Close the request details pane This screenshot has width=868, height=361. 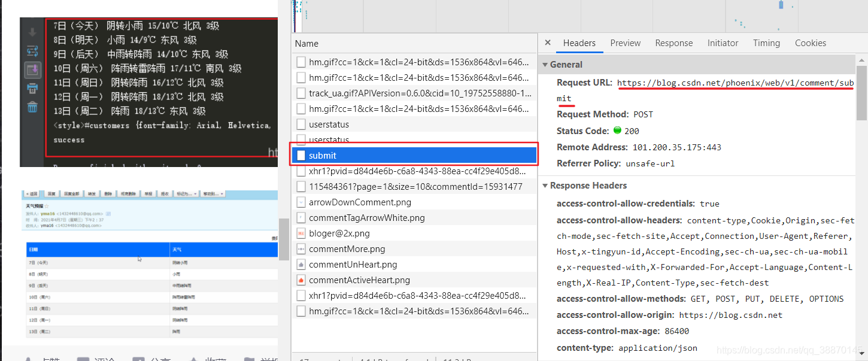pos(548,43)
